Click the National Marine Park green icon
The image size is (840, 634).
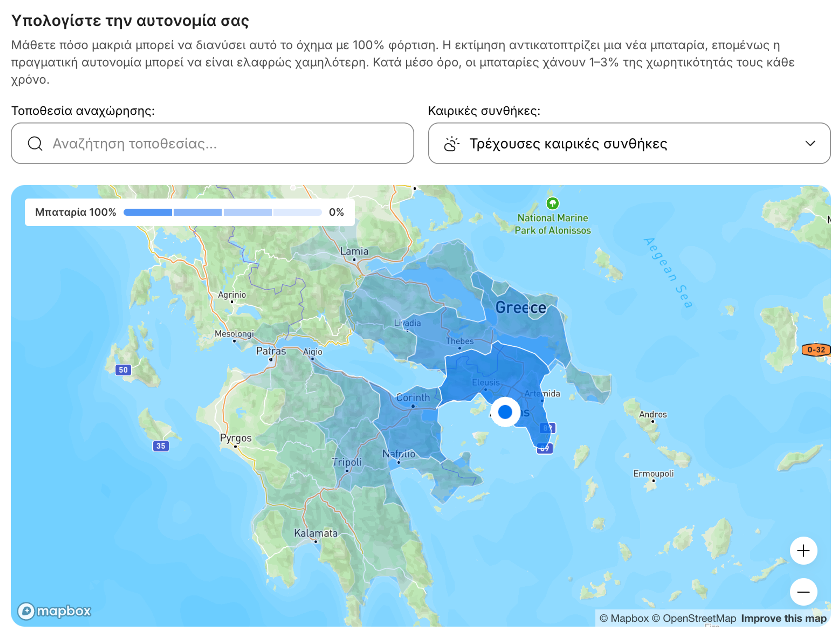point(553,203)
